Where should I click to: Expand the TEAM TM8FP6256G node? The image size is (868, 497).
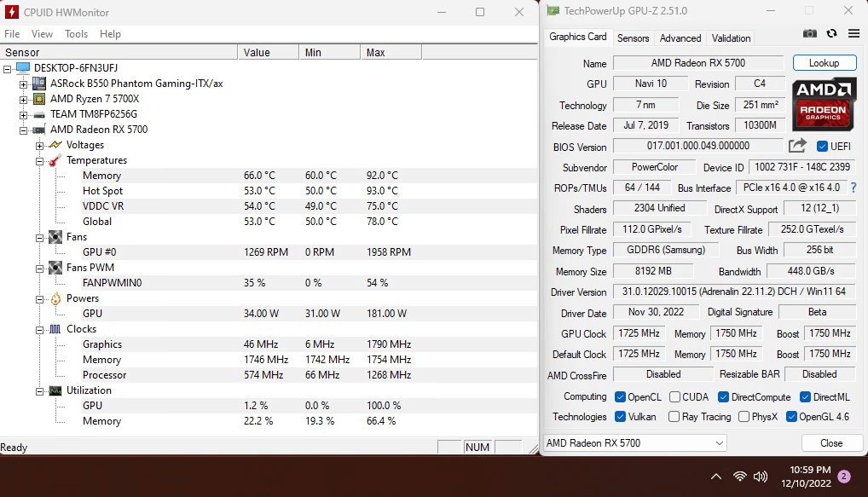point(23,115)
